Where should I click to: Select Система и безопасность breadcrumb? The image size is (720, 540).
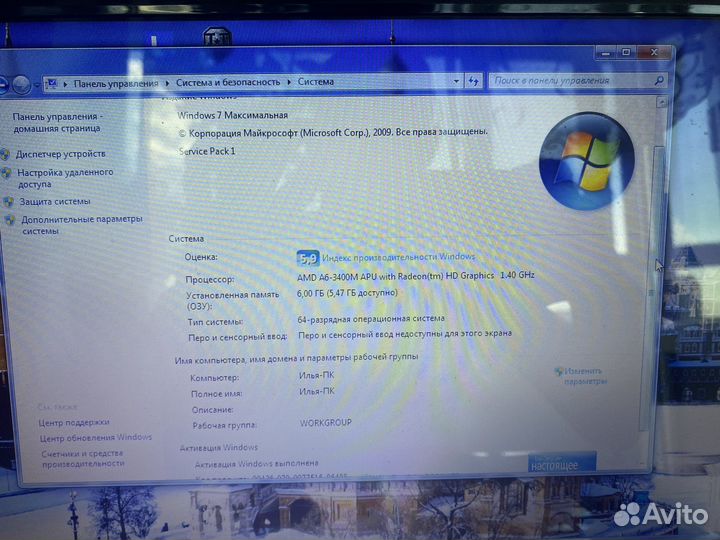pos(228,82)
